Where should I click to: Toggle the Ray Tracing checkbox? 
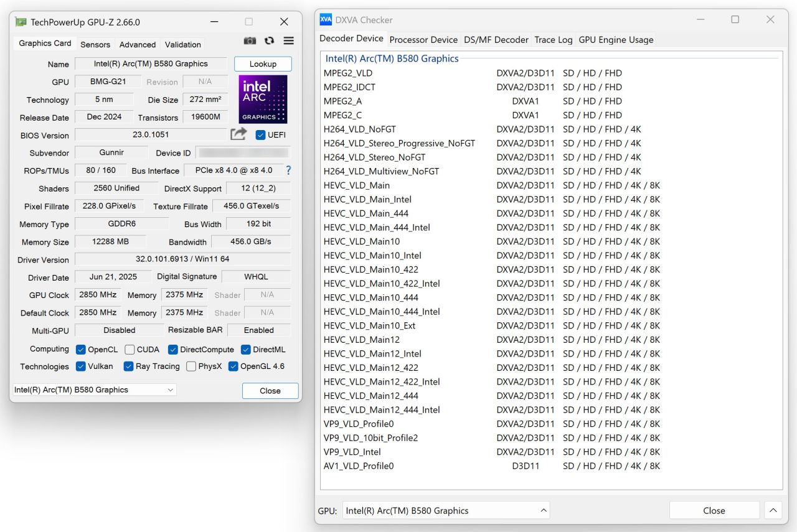point(129,366)
